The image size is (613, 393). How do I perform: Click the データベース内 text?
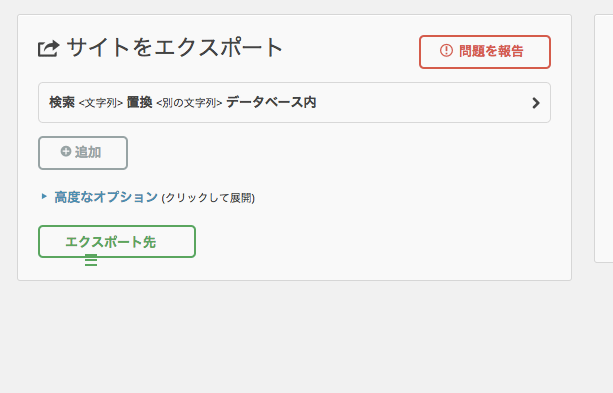pyautogui.click(x=271, y=102)
